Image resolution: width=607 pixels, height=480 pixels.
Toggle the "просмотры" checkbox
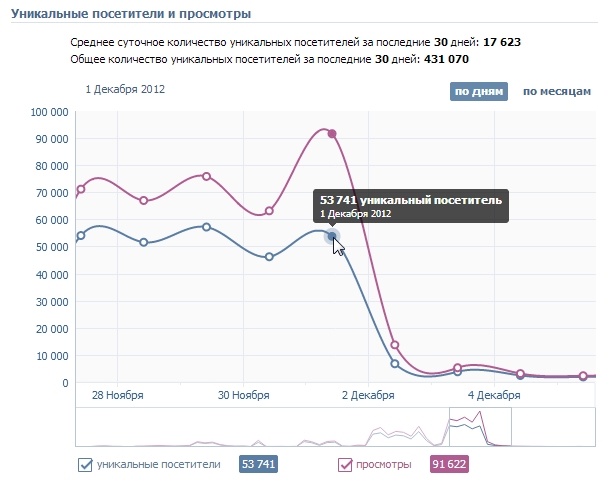click(x=345, y=464)
